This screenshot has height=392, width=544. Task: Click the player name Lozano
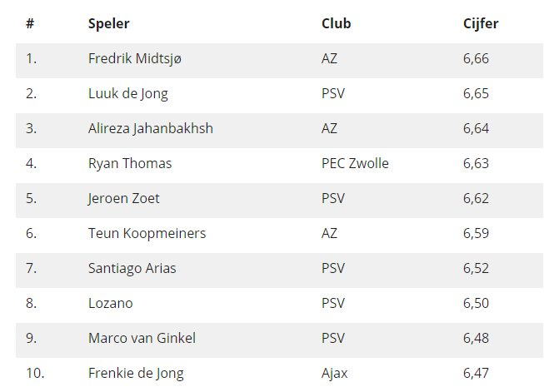click(x=110, y=303)
